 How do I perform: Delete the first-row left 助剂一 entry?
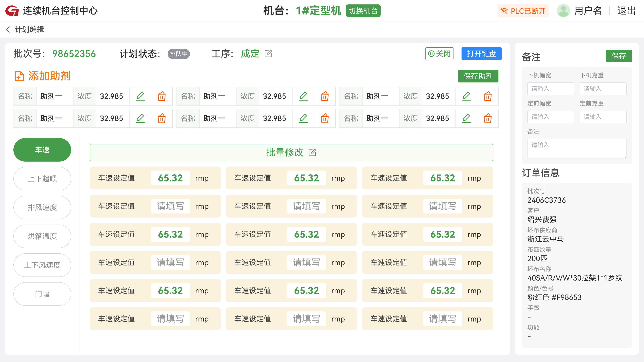tap(162, 96)
